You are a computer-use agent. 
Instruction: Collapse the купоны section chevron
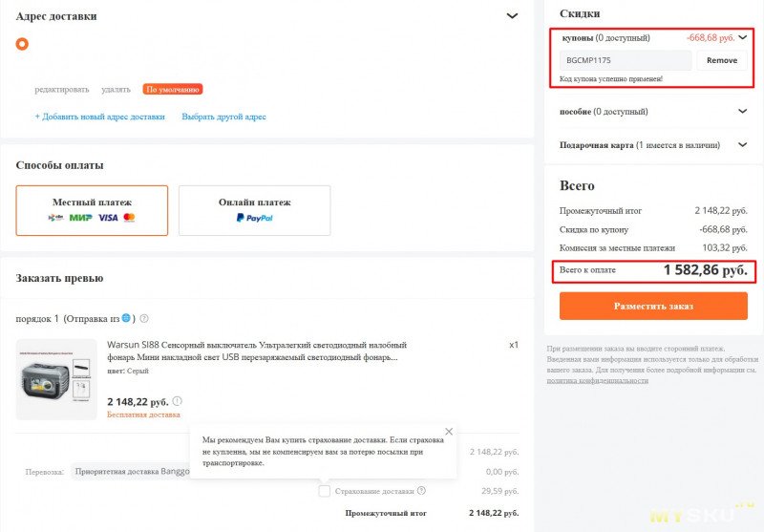[x=743, y=38]
